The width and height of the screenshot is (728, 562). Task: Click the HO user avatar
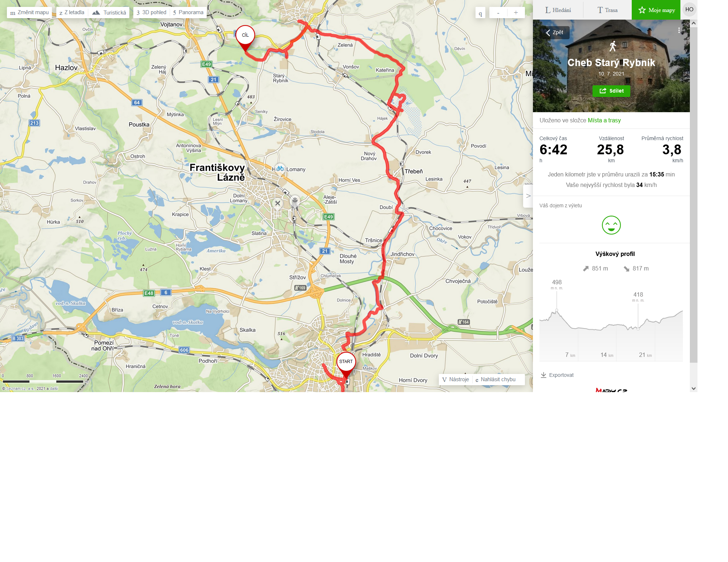point(689,9)
